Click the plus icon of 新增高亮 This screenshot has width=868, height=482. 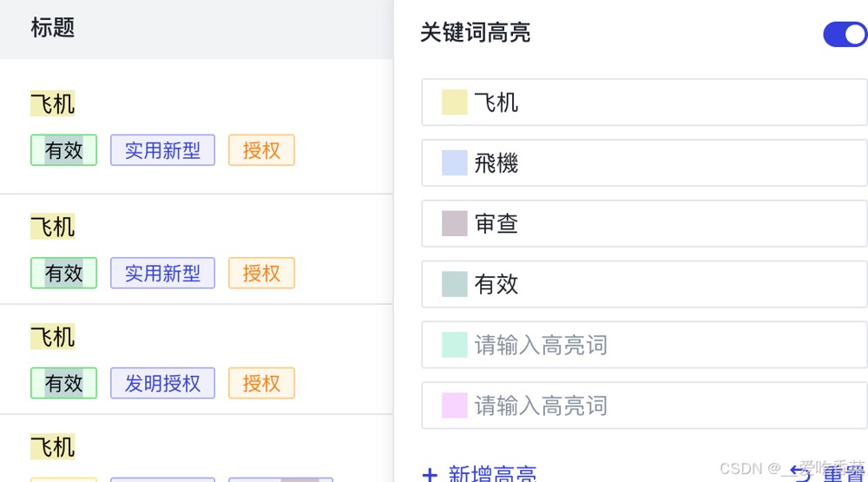pyautogui.click(x=430, y=475)
